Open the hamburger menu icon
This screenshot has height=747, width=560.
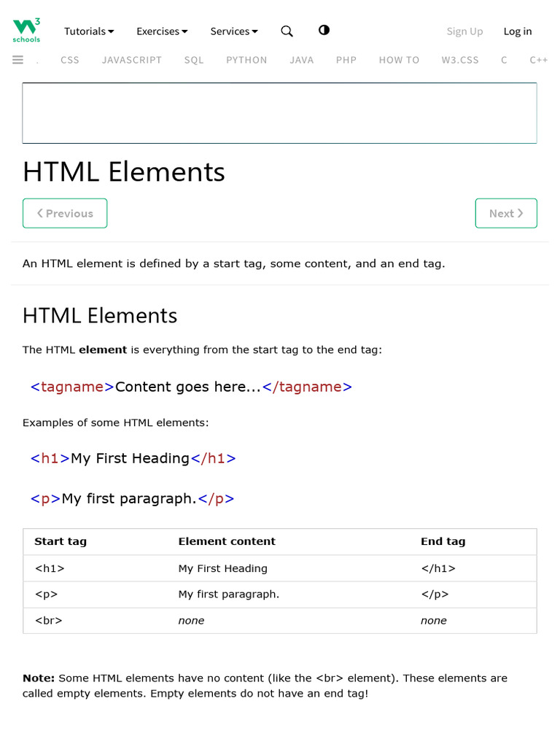(x=18, y=60)
